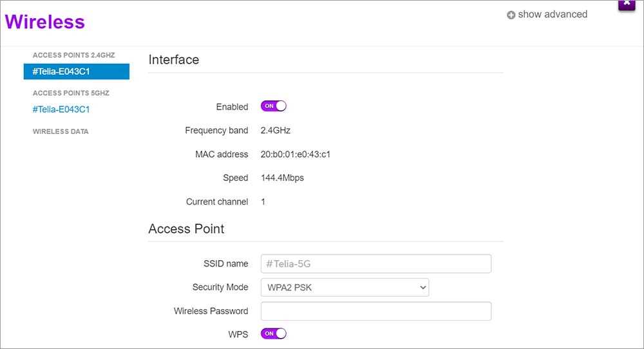
Task: Click the Speed value 144.4Mbps
Action: (x=282, y=178)
